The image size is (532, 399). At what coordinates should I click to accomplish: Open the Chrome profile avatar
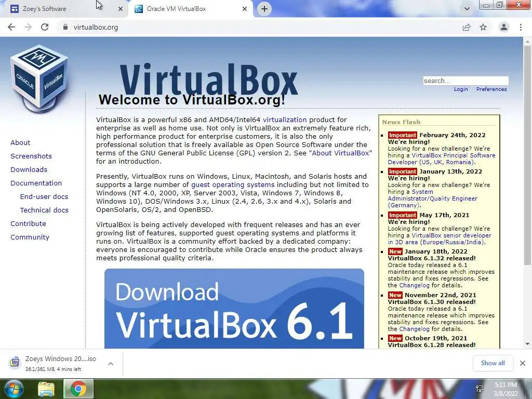[504, 27]
